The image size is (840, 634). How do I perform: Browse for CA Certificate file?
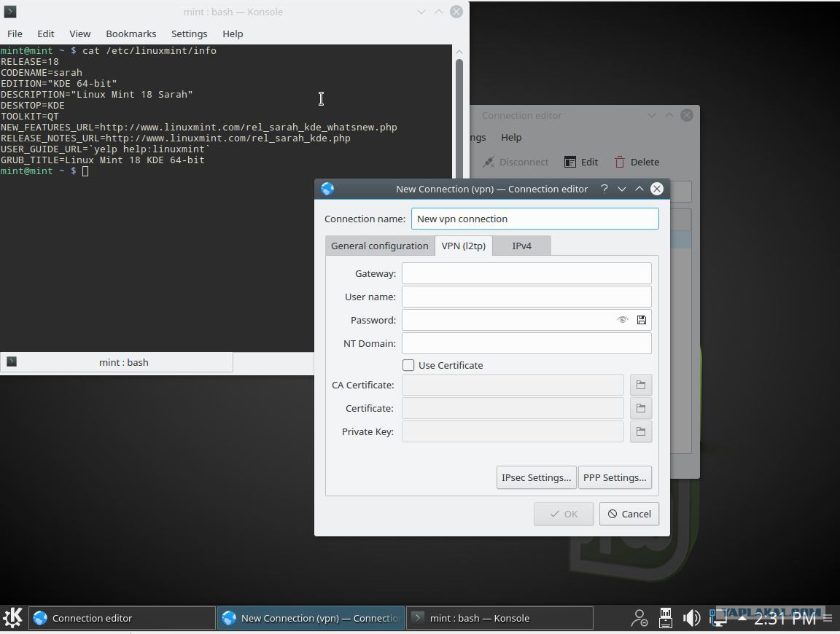(x=641, y=385)
